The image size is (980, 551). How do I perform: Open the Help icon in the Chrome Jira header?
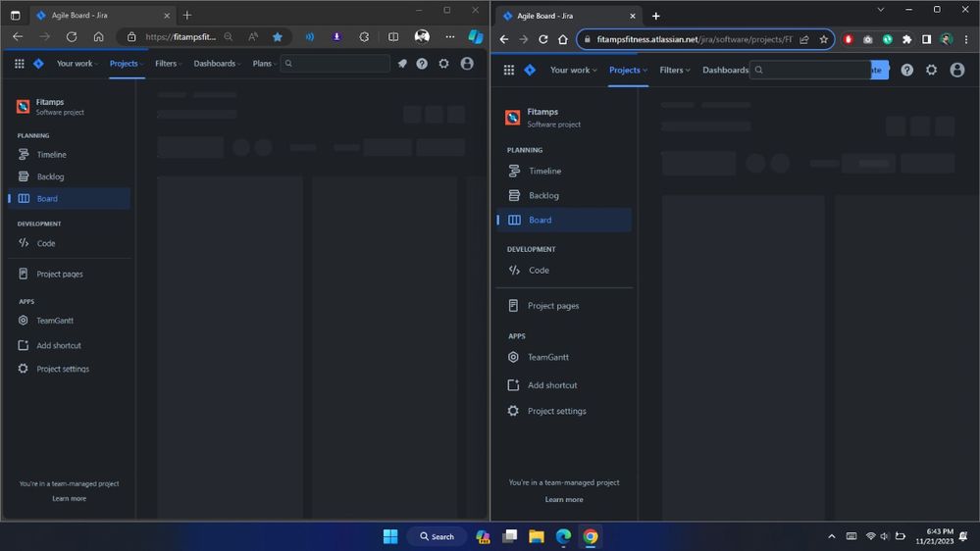tap(906, 70)
